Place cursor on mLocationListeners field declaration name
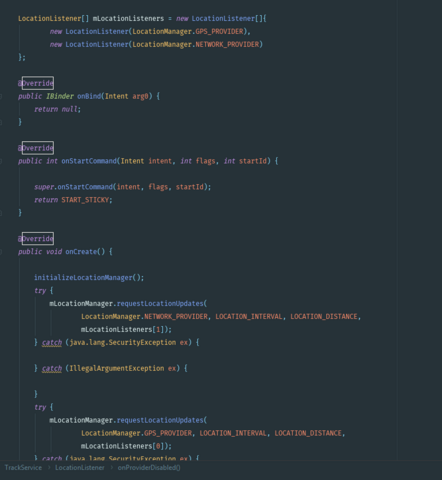The width and height of the screenshot is (442, 480). click(128, 18)
